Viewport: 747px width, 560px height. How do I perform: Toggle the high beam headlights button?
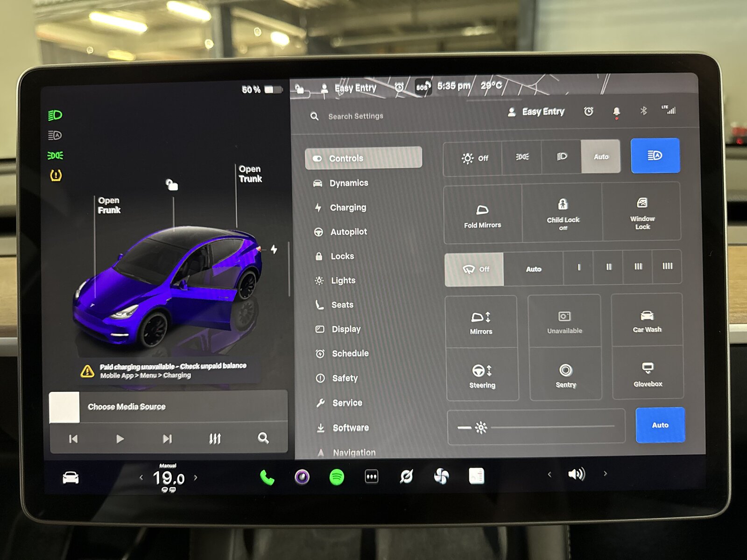tap(655, 155)
